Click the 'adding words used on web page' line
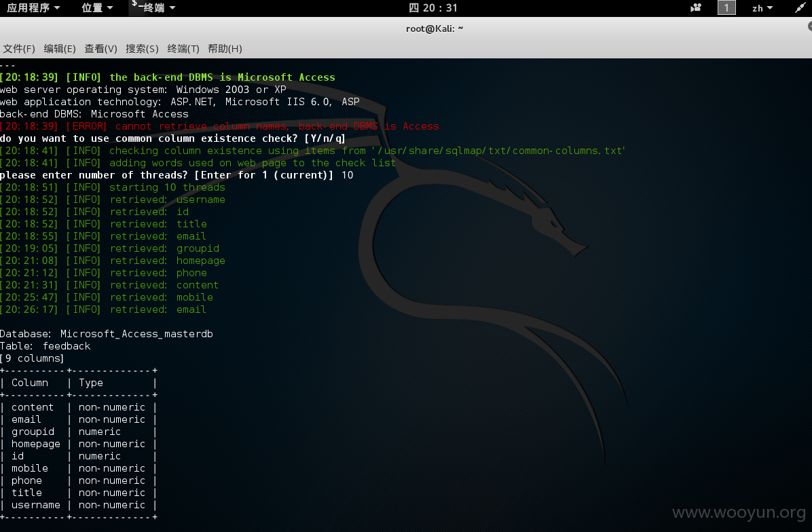The image size is (812, 532). [x=198, y=163]
